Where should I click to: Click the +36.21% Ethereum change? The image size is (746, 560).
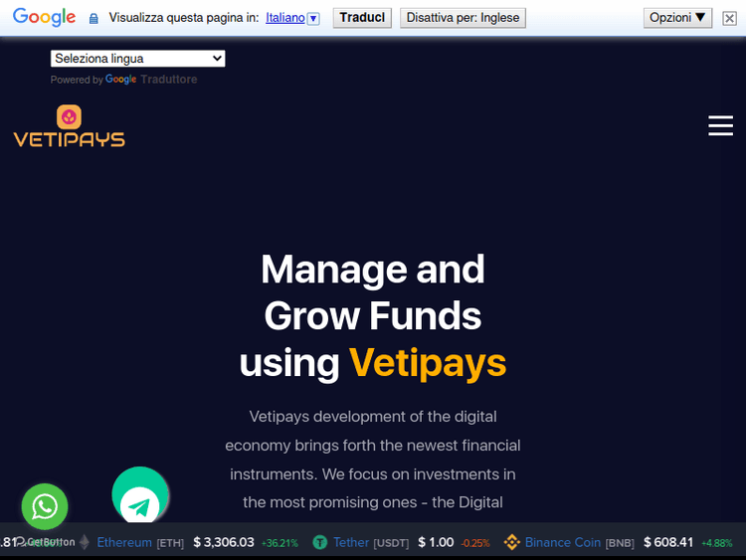(280, 543)
